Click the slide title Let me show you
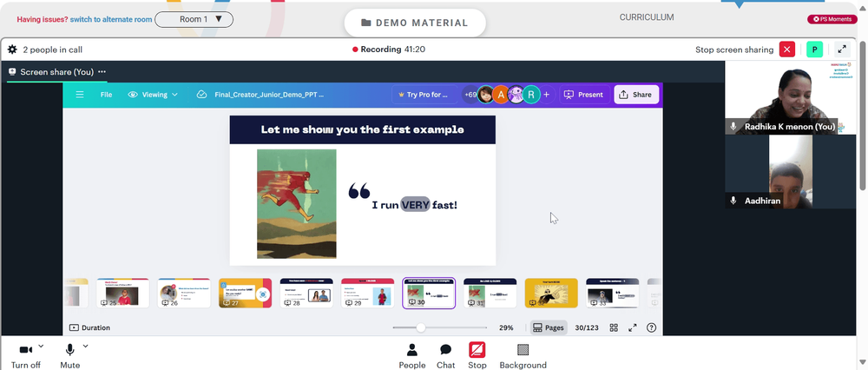This screenshot has height=370, width=868. point(363,129)
